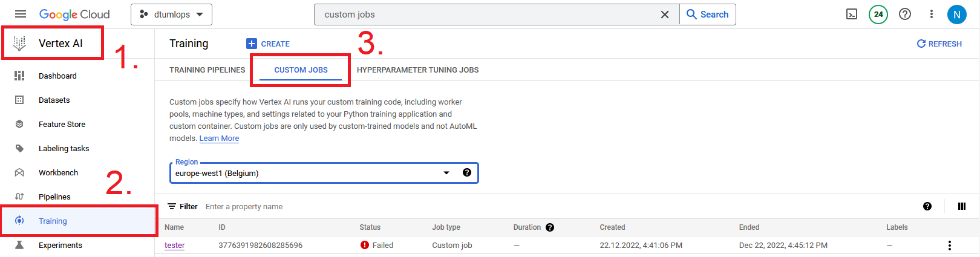
Task: Open the hamburger navigation menu
Action: pyautogui.click(x=20, y=14)
